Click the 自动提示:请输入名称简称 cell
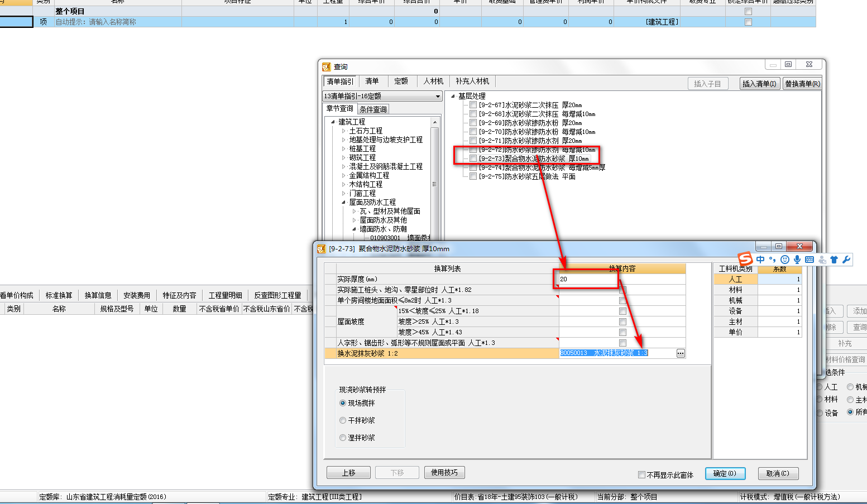 click(118, 22)
